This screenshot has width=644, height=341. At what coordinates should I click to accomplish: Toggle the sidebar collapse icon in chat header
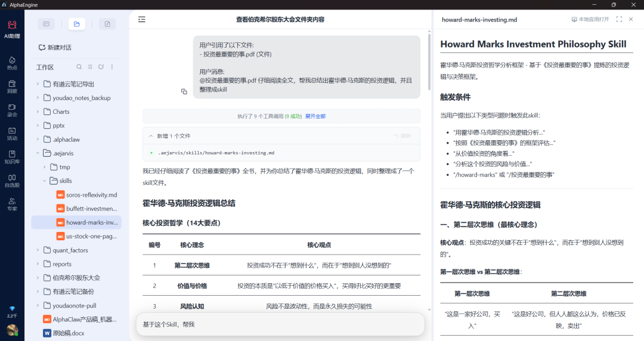tap(142, 20)
